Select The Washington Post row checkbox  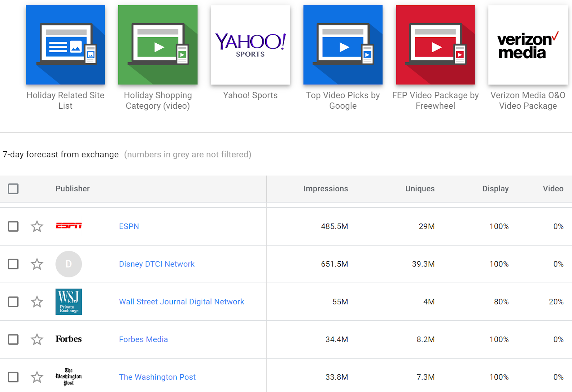point(13,377)
